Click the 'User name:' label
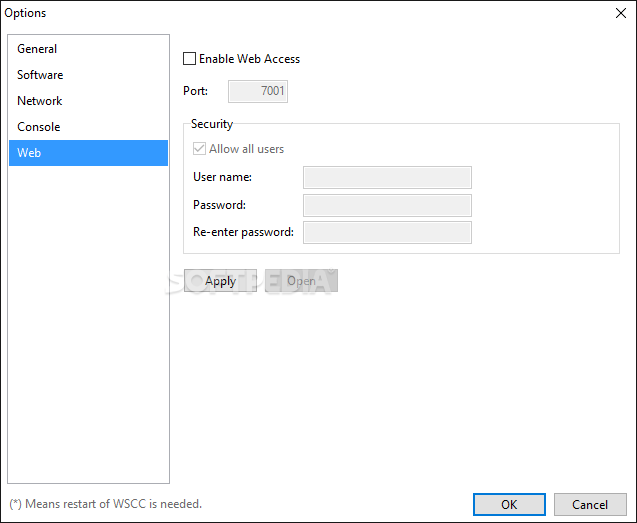This screenshot has height=523, width=637. 222,177
